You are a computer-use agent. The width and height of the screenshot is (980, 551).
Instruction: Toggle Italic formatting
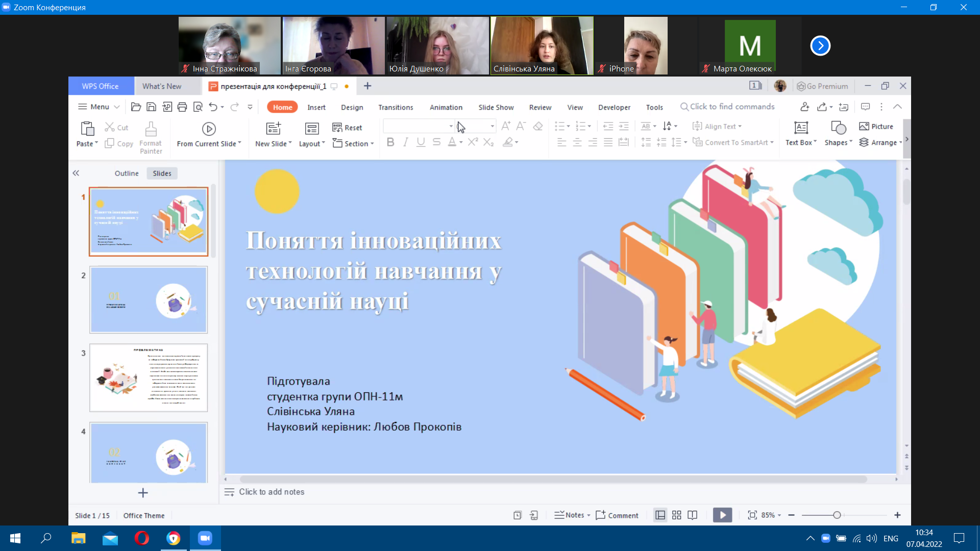(406, 142)
